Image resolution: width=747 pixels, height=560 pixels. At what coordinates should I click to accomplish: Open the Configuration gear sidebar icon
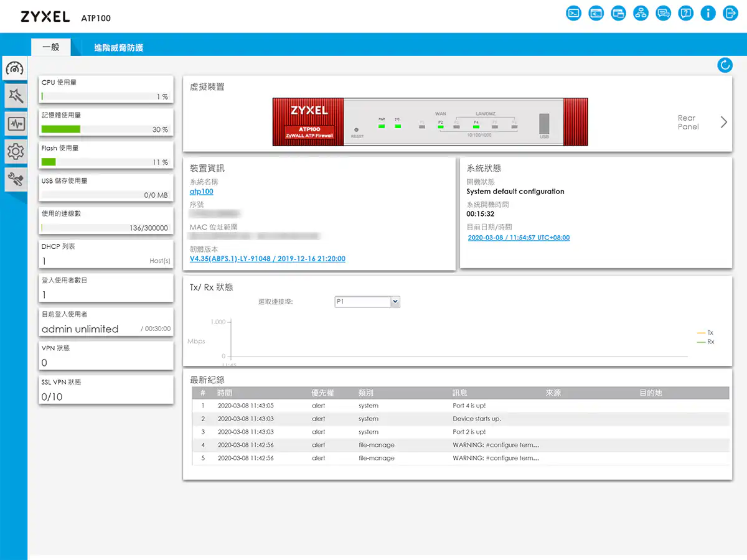15,151
